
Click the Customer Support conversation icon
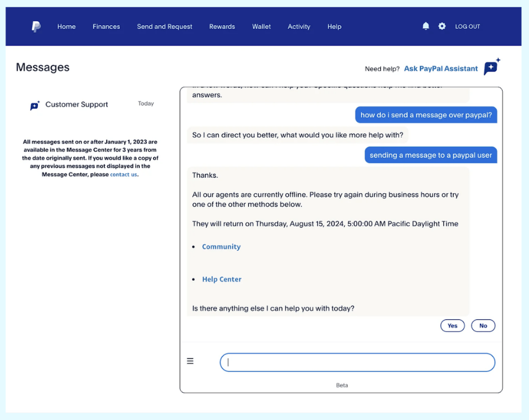[x=35, y=106]
